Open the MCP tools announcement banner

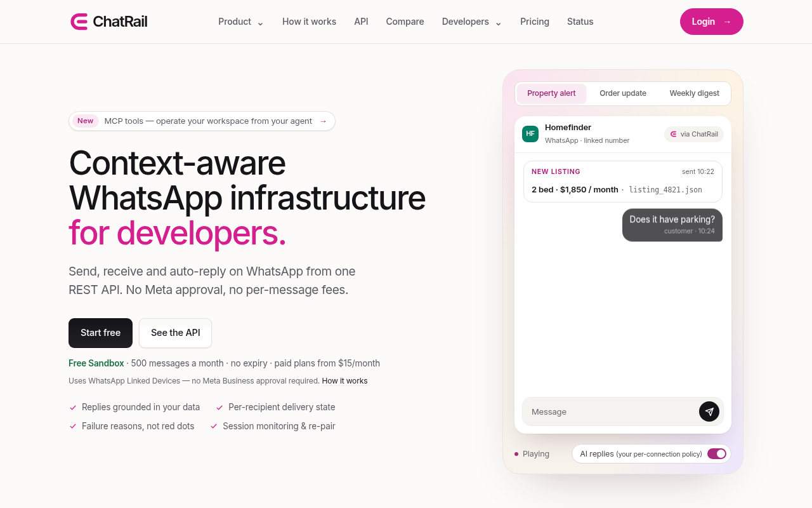tap(202, 121)
